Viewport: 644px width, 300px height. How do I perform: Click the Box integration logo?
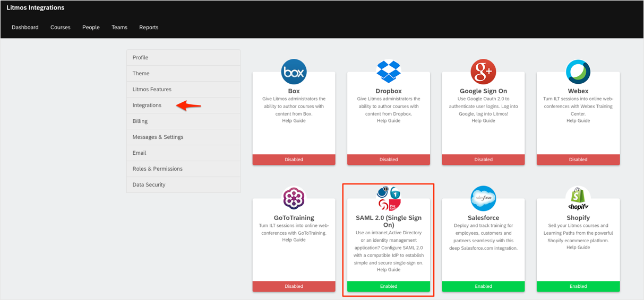(294, 73)
